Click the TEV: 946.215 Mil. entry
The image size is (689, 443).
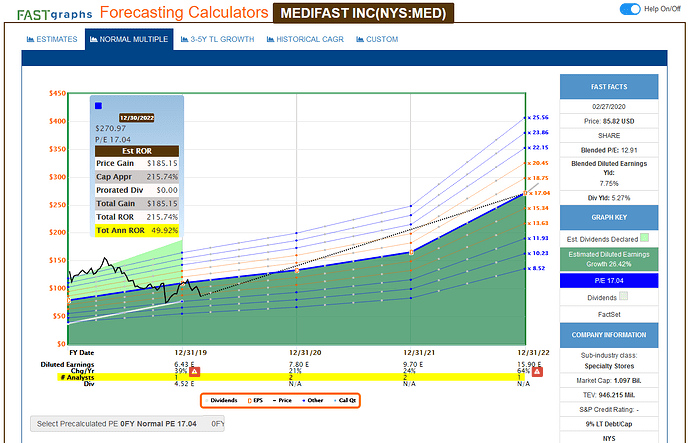point(609,395)
